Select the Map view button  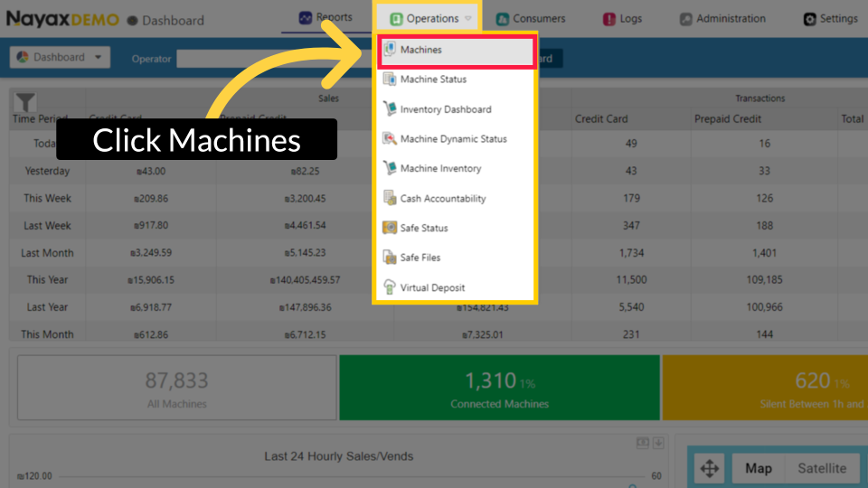point(758,468)
